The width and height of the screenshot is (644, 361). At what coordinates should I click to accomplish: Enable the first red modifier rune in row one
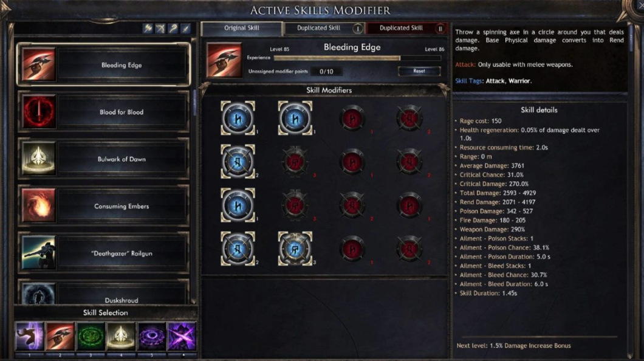pos(352,119)
